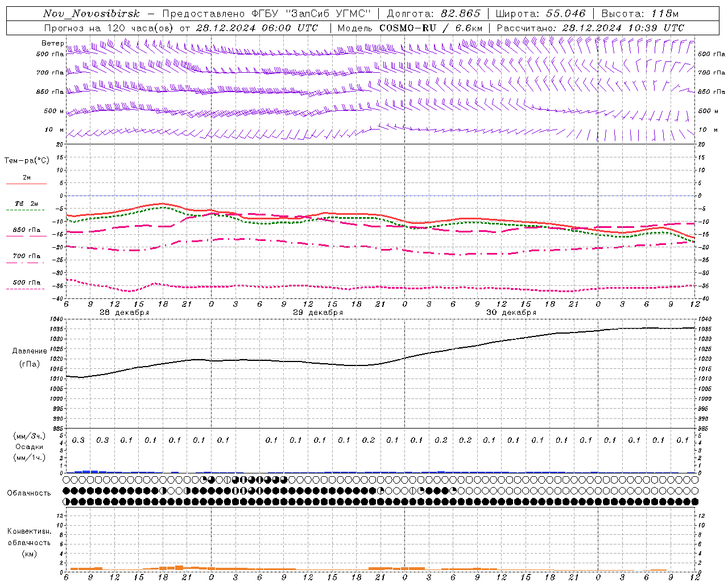Click the Широта: 55.046 value
Screen dimensions: 728x582
point(541,14)
